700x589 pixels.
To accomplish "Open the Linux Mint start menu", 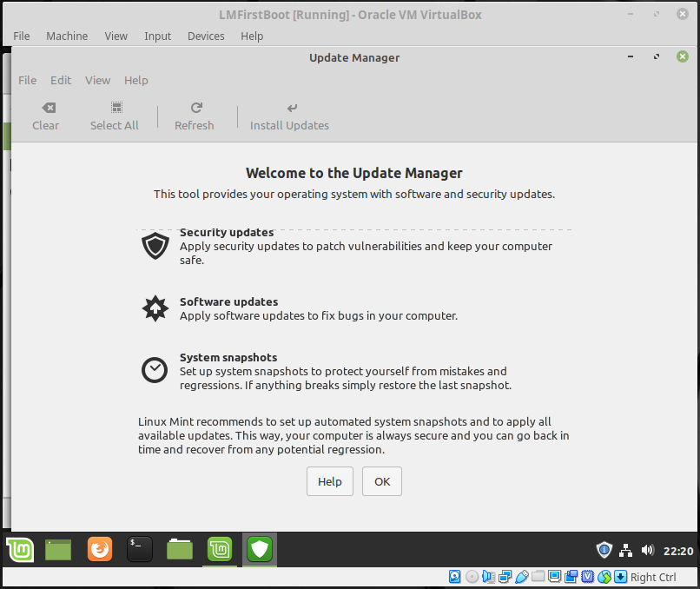I will (20, 549).
